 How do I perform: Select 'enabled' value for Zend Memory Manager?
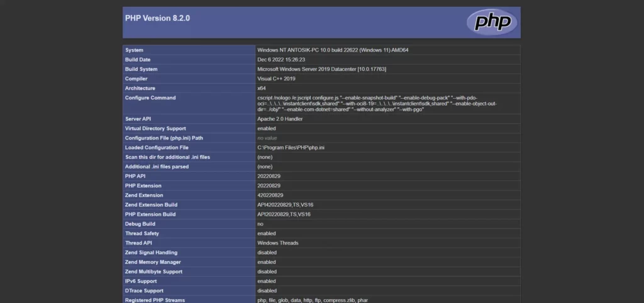pyautogui.click(x=267, y=262)
